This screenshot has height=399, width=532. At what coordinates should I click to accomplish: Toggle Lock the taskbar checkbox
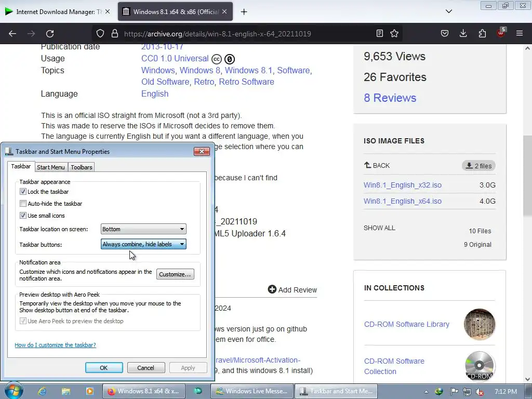(23, 192)
